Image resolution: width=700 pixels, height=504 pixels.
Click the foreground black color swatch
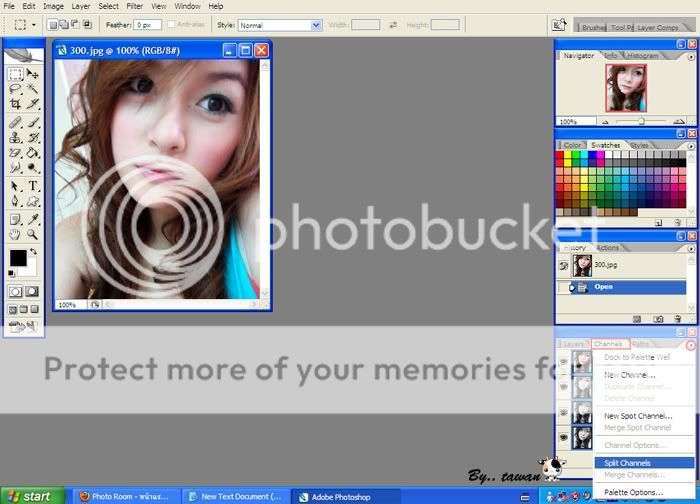point(18,258)
